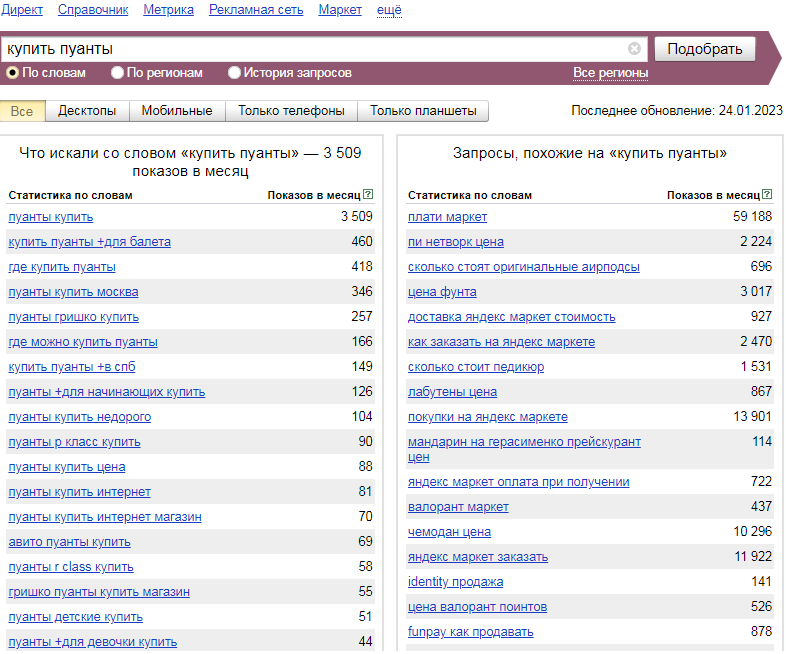Clear the search field with the X icon
Viewport: 786px width, 654px height.
coord(634,49)
